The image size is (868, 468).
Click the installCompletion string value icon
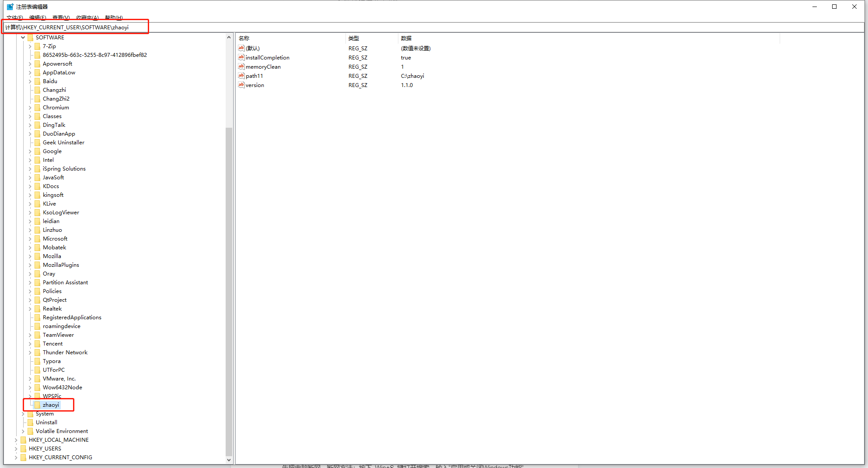241,57
